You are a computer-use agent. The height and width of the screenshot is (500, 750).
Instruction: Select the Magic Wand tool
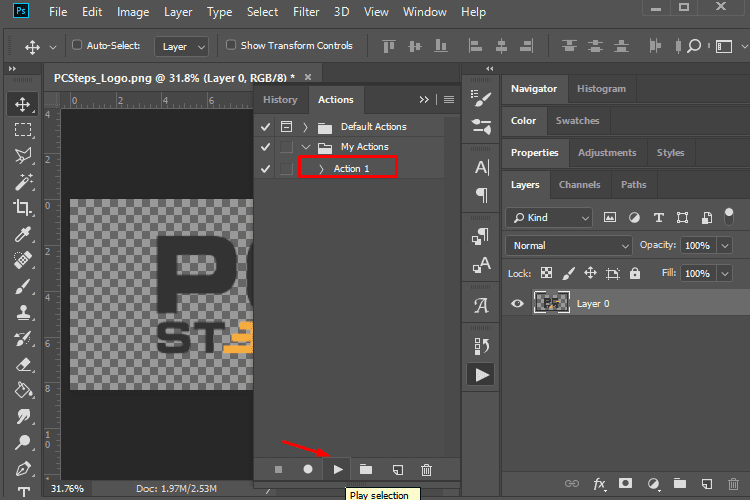[22, 182]
